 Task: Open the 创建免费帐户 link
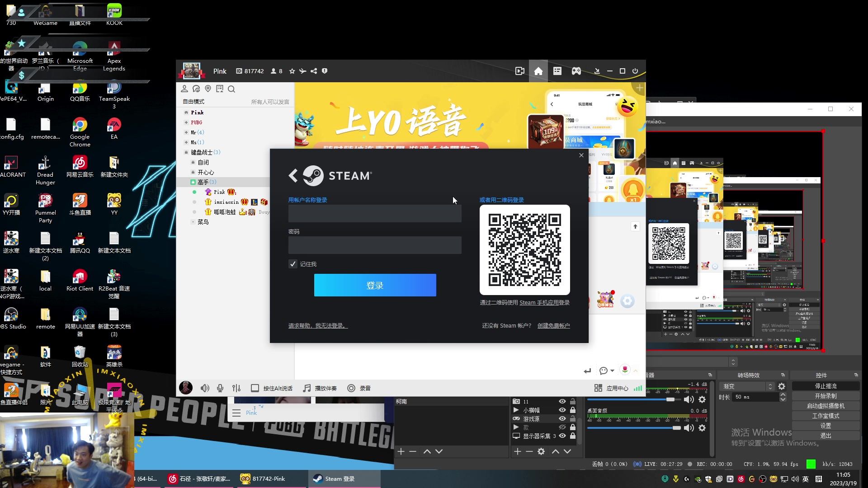coord(554,325)
